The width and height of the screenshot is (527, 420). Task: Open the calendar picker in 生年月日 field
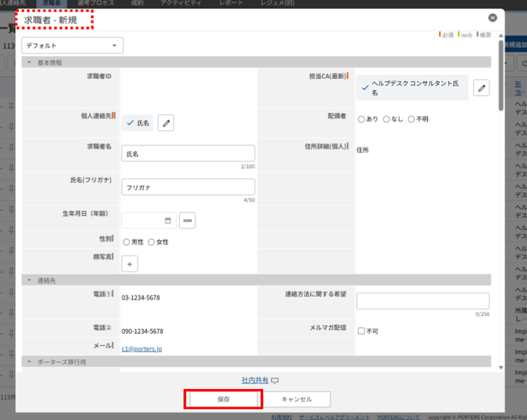(x=167, y=220)
